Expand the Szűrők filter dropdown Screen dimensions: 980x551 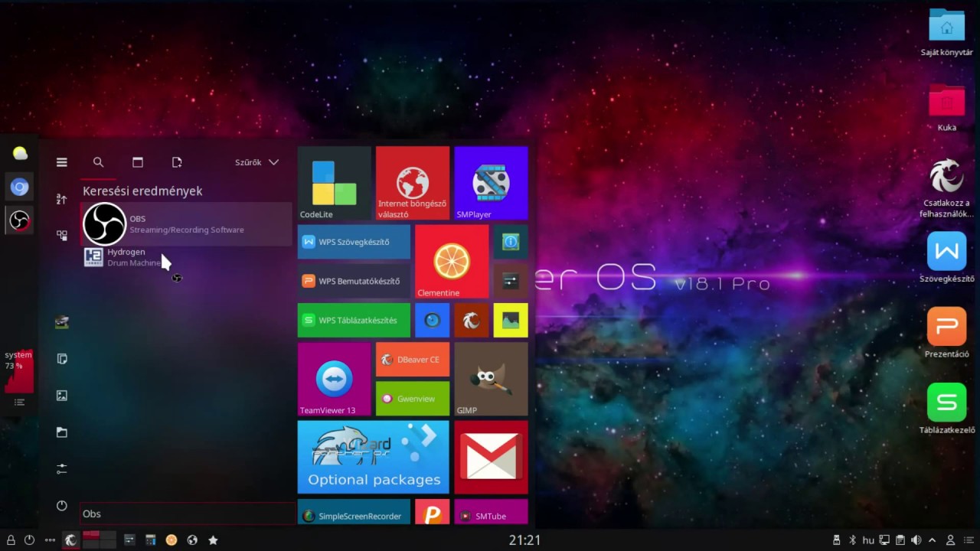coord(256,162)
